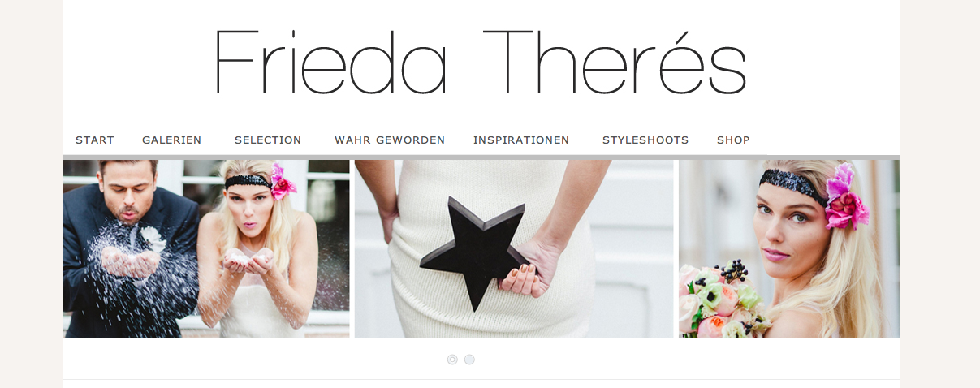This screenshot has height=388, width=980.
Task: Select WAHR GEWORDEN in the navigation bar
Action: pos(390,140)
